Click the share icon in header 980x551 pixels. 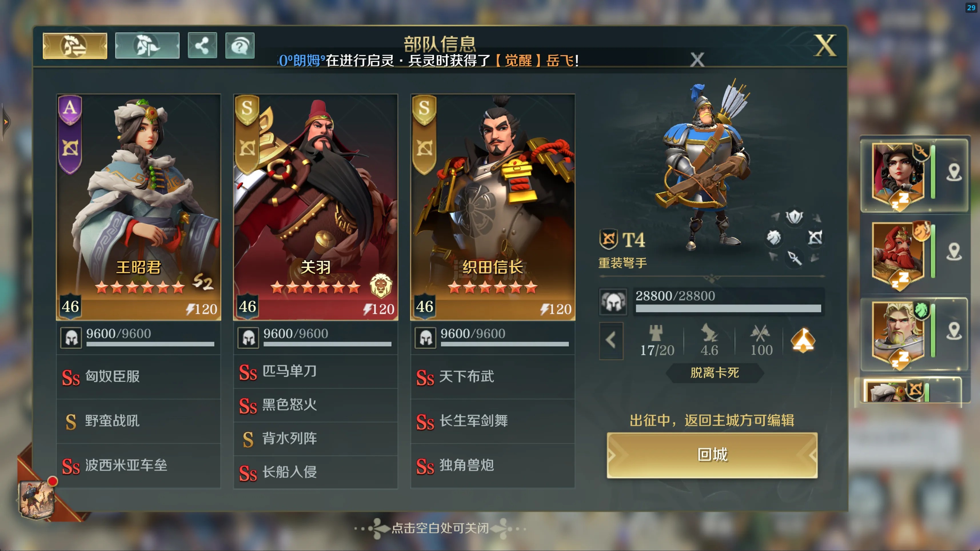[x=202, y=46]
